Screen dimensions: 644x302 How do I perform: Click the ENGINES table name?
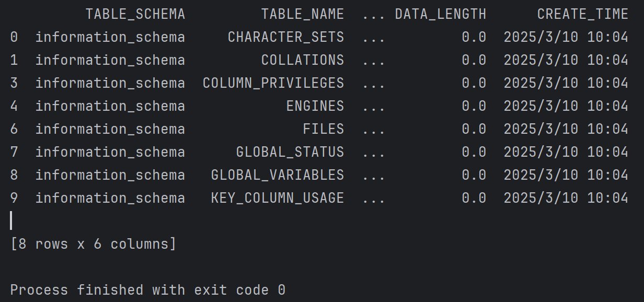click(x=315, y=106)
